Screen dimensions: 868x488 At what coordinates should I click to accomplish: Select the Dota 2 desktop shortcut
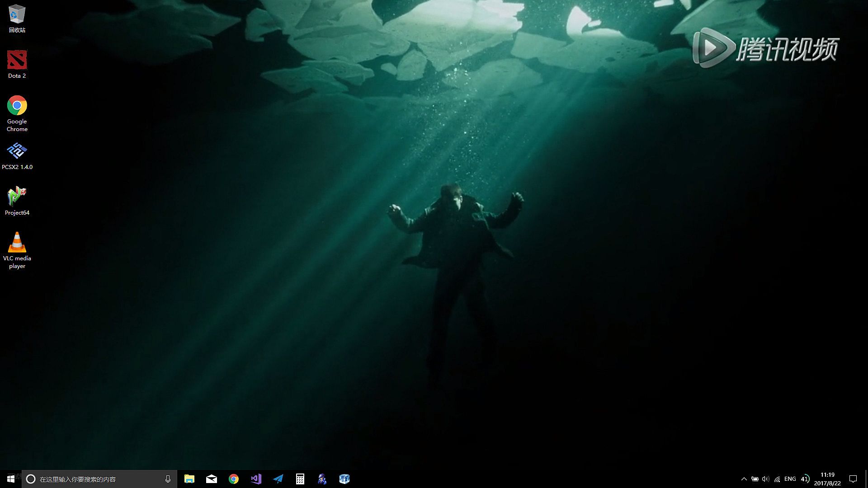coord(17,63)
